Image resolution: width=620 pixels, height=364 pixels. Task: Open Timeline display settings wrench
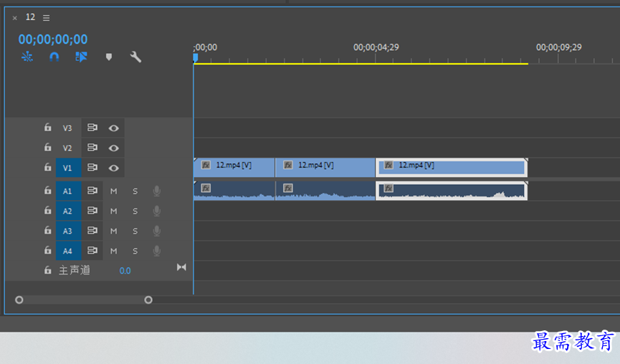coord(135,57)
